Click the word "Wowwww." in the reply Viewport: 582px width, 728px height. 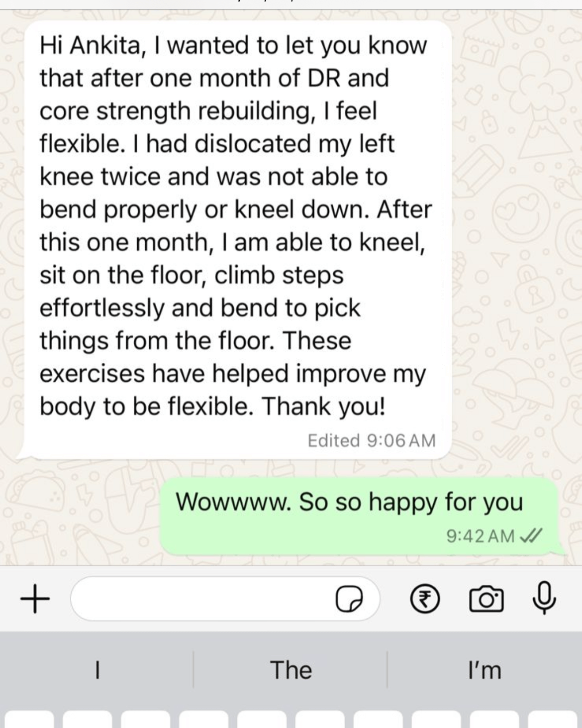[233, 502]
